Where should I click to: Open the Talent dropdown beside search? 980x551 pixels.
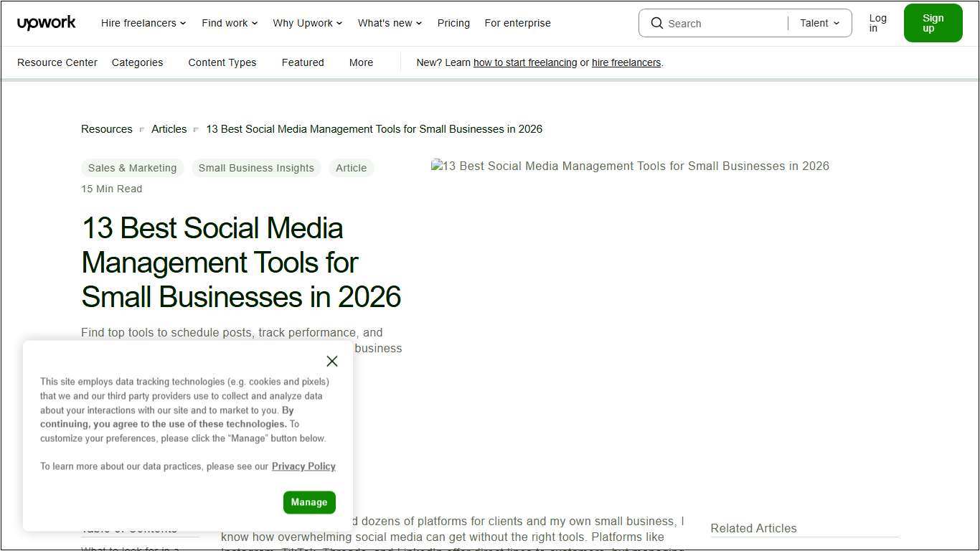coord(818,23)
